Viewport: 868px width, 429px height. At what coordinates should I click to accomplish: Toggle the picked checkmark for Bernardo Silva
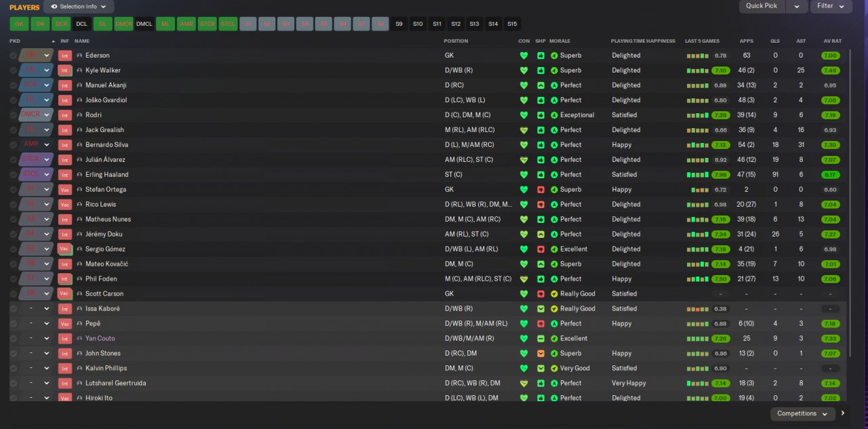[13, 145]
